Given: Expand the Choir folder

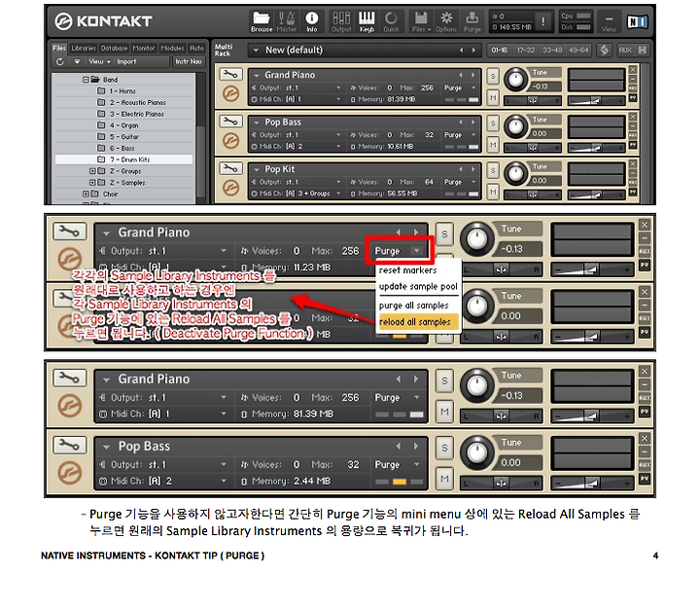Looking at the screenshot, I should 86,194.
